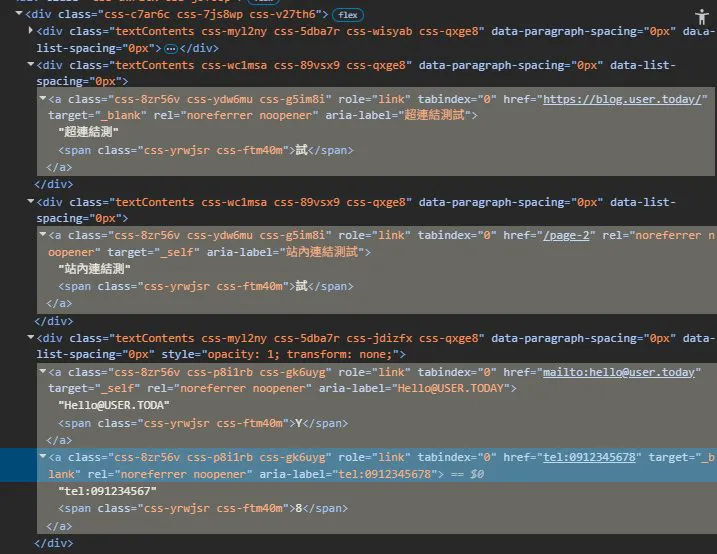
Task: Collapse the /page-2 anchor element
Action: point(43,234)
